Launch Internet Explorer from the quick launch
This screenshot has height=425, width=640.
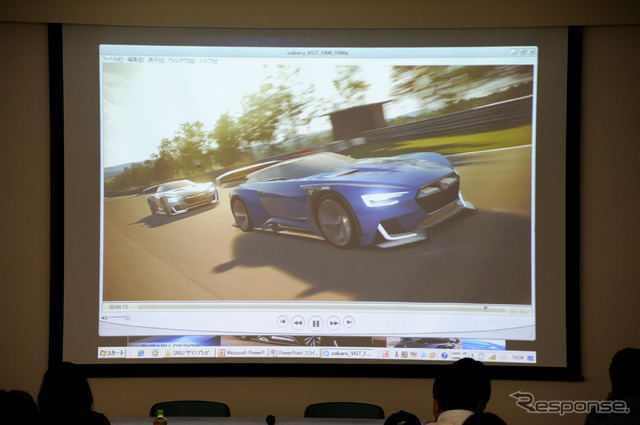pyautogui.click(x=141, y=353)
